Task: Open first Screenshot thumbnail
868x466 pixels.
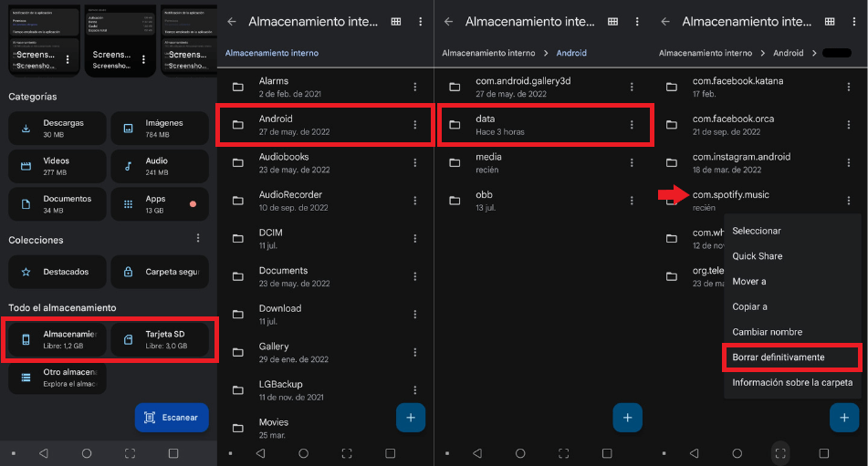Action: (44, 41)
